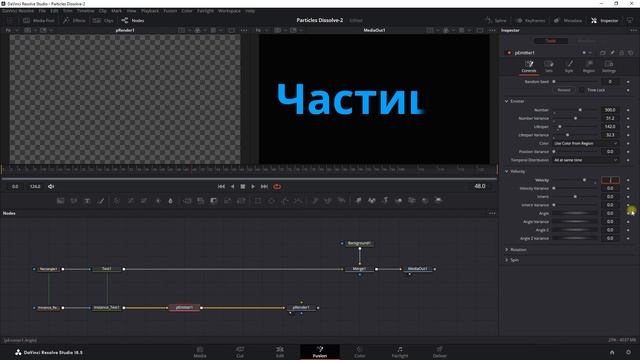Toggle keyframe for Velocity parameter

(x=628, y=180)
